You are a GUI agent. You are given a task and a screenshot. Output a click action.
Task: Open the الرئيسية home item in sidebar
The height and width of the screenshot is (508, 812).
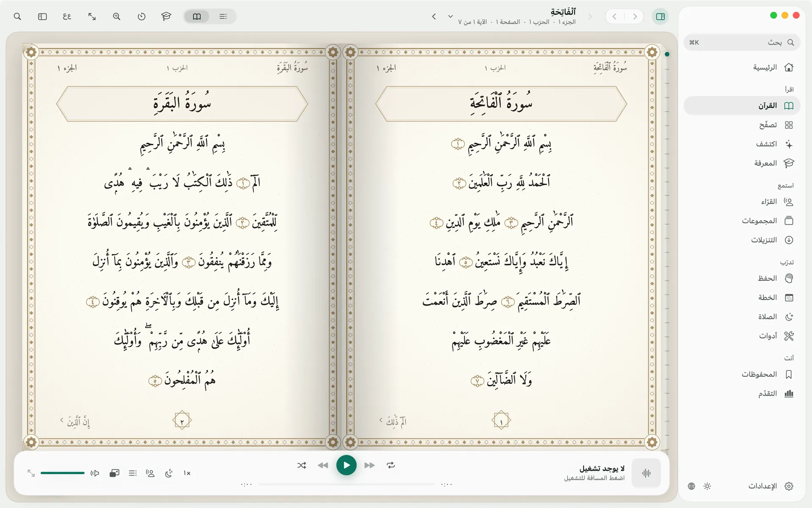742,67
